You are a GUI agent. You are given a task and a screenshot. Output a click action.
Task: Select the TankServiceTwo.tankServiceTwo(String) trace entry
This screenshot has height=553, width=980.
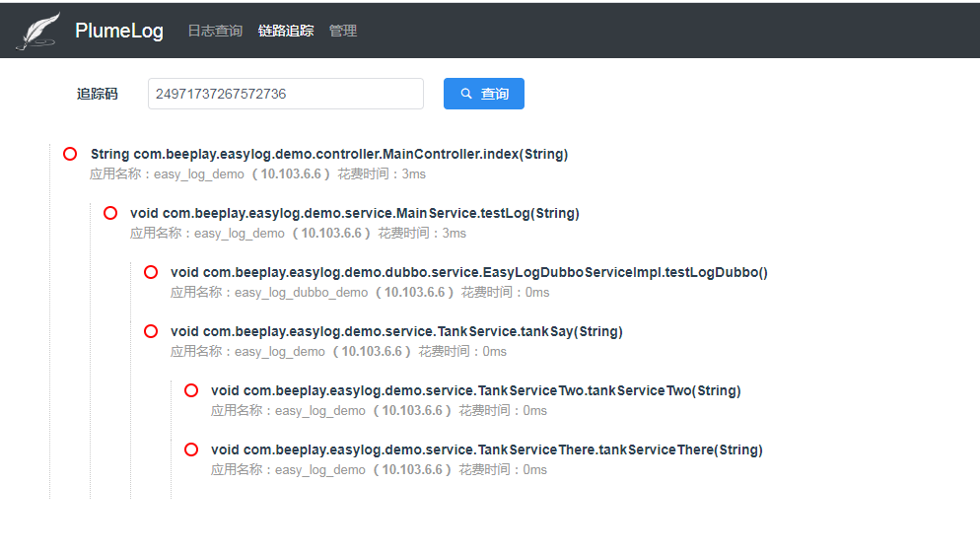click(475, 390)
